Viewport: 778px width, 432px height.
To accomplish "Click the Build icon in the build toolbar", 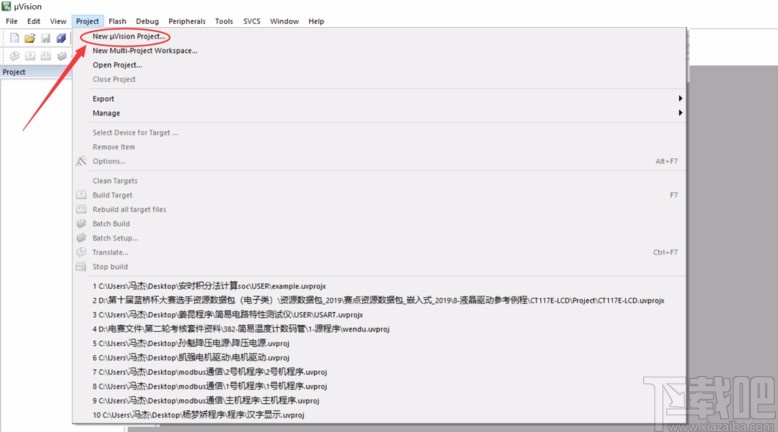I will pyautogui.click(x=30, y=56).
